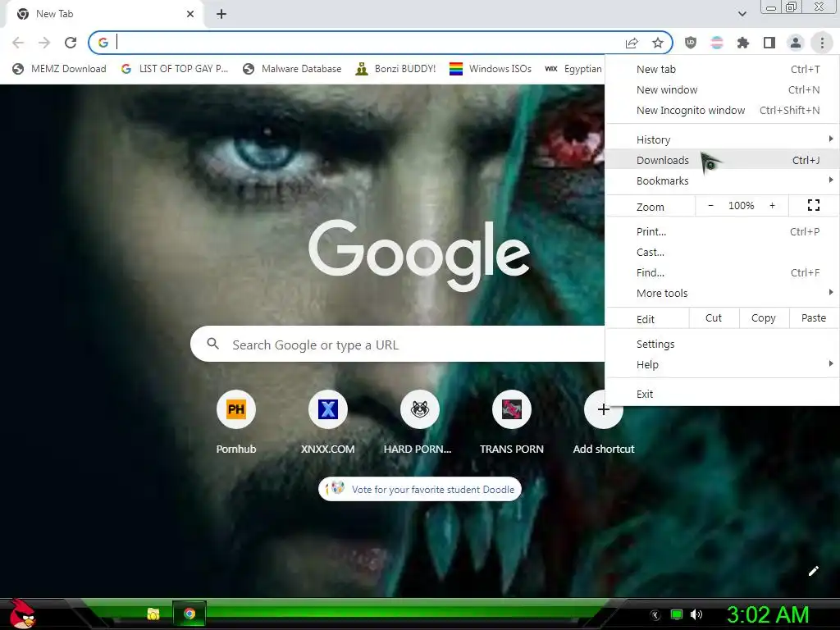Select Print... in the menu
Screen dimensions: 840x630
tap(722, 231)
